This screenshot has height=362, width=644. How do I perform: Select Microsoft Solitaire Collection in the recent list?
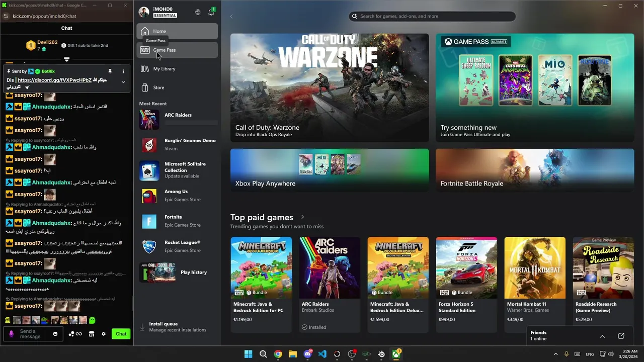178,170
